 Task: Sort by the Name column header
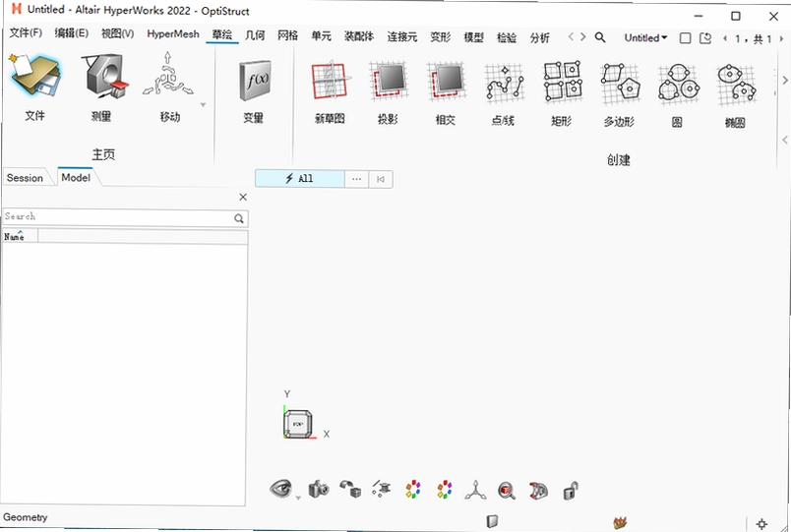(21, 236)
